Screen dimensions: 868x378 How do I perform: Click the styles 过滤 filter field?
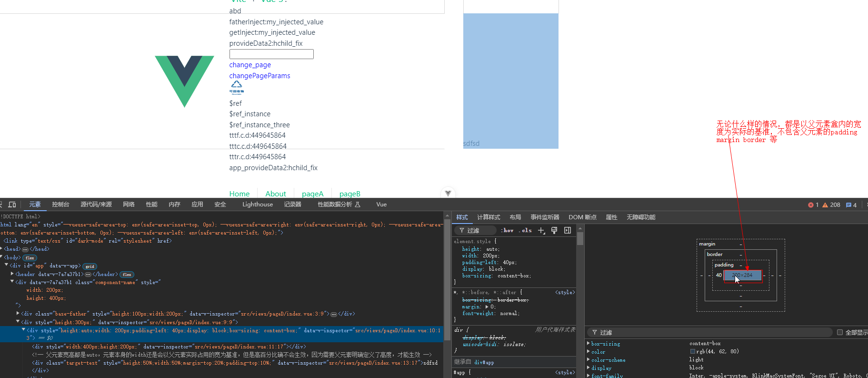[476, 230]
